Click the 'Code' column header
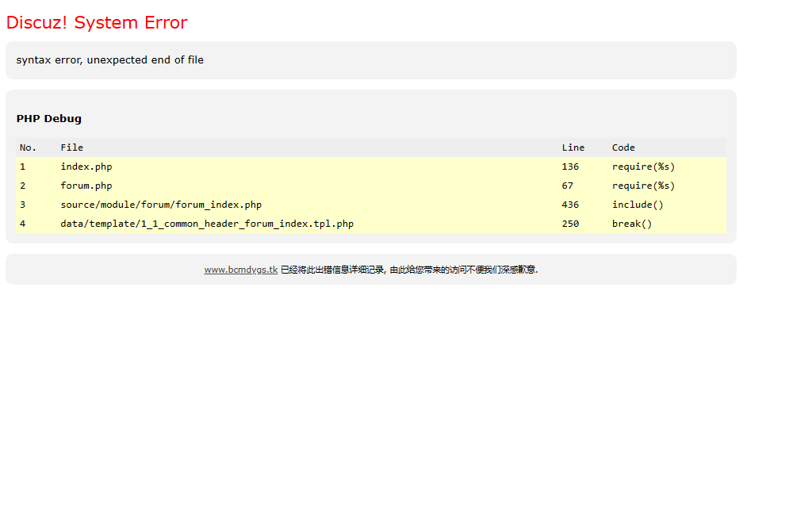Viewport: 812px width, 521px height. click(623, 147)
